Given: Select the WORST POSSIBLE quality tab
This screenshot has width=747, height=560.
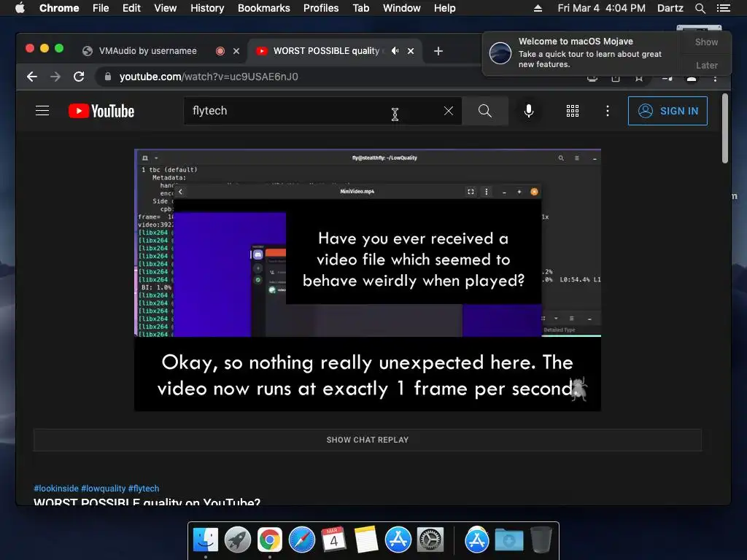Looking at the screenshot, I should coord(326,51).
